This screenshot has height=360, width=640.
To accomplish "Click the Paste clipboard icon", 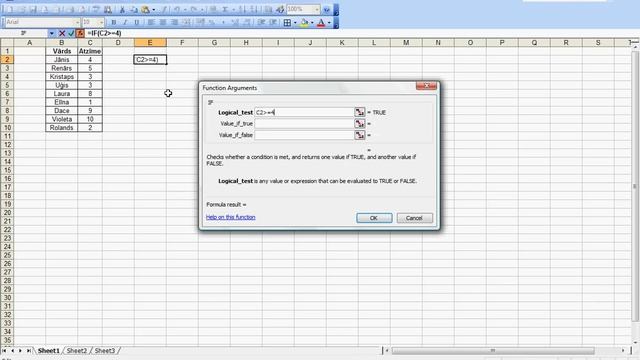I will click(x=145, y=9).
